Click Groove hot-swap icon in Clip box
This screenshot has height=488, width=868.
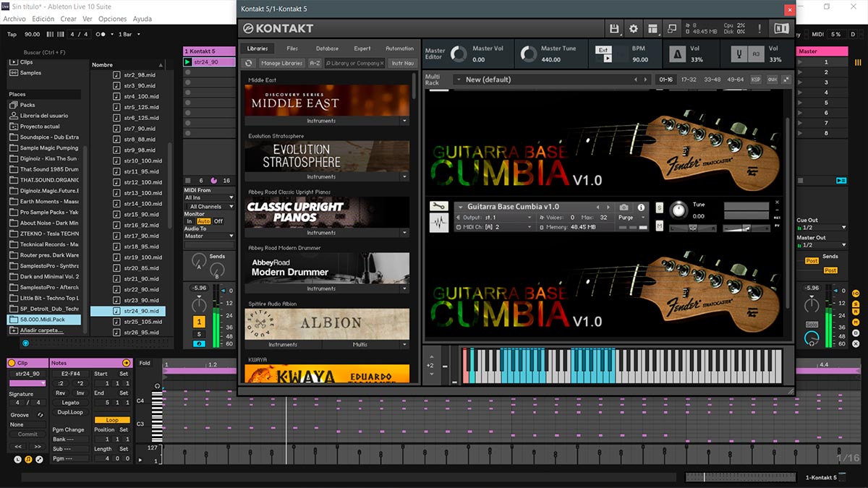pos(40,415)
